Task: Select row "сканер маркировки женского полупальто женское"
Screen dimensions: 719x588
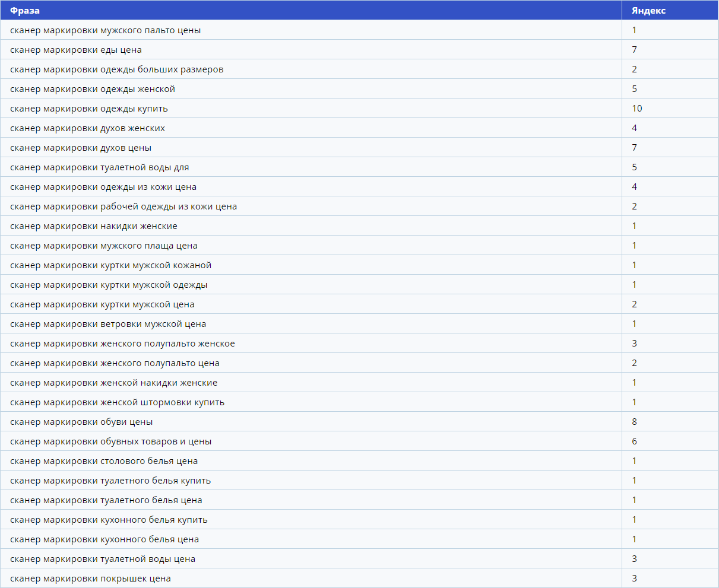Action: tap(359, 344)
